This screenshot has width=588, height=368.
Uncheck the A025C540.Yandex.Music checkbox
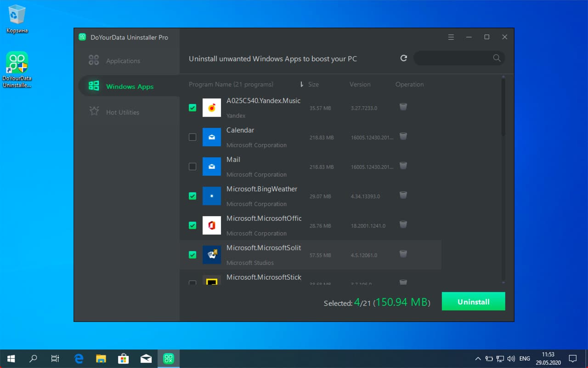(x=192, y=108)
